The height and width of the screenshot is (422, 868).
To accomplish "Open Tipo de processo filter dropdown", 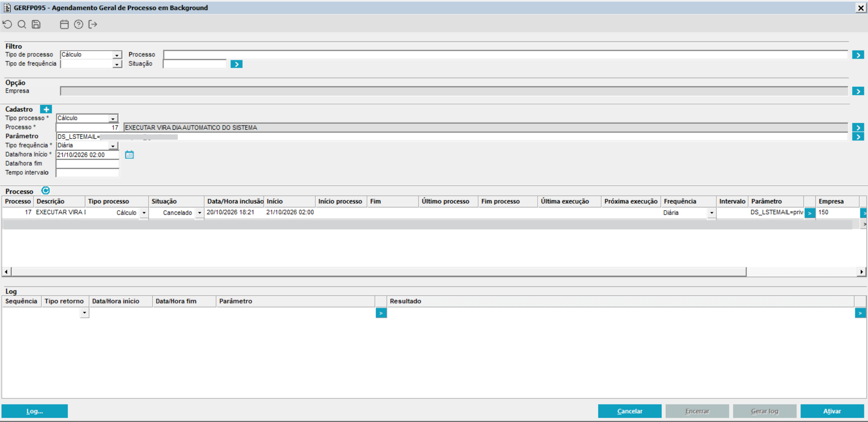I will click(x=117, y=55).
